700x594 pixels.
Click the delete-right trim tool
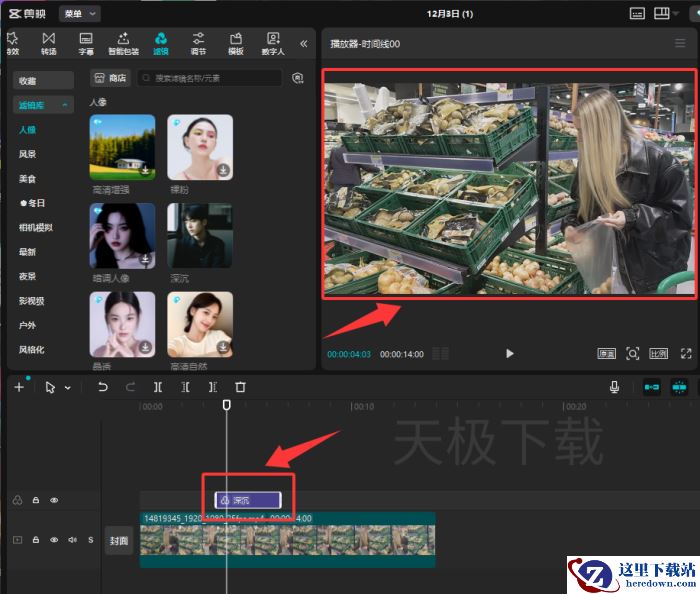click(213, 387)
